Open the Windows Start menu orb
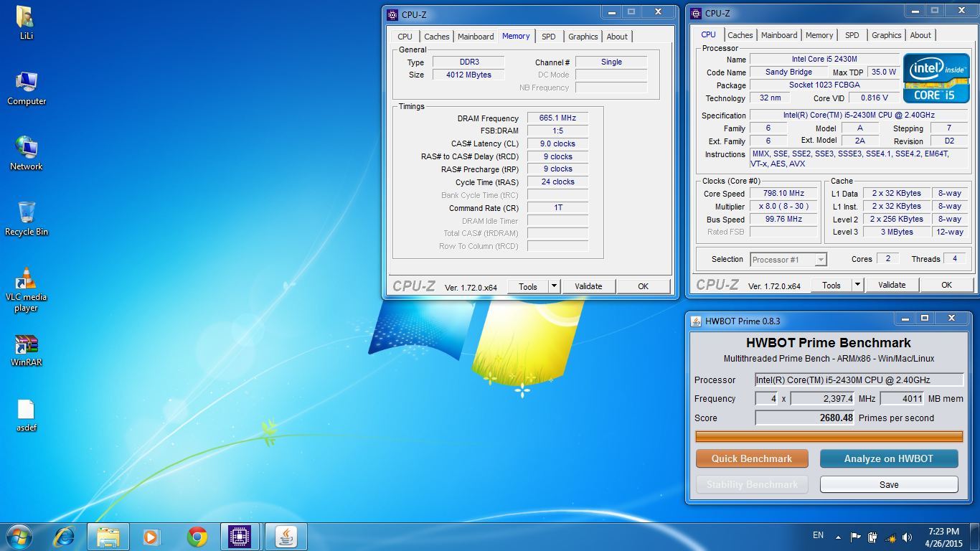Viewport: 980px width, 551px height. (19, 537)
